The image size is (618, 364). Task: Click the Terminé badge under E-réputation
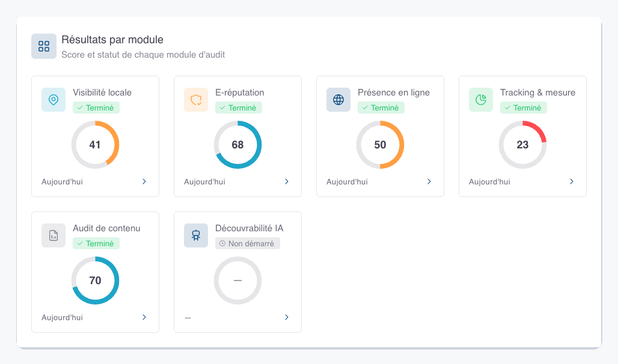(x=239, y=108)
